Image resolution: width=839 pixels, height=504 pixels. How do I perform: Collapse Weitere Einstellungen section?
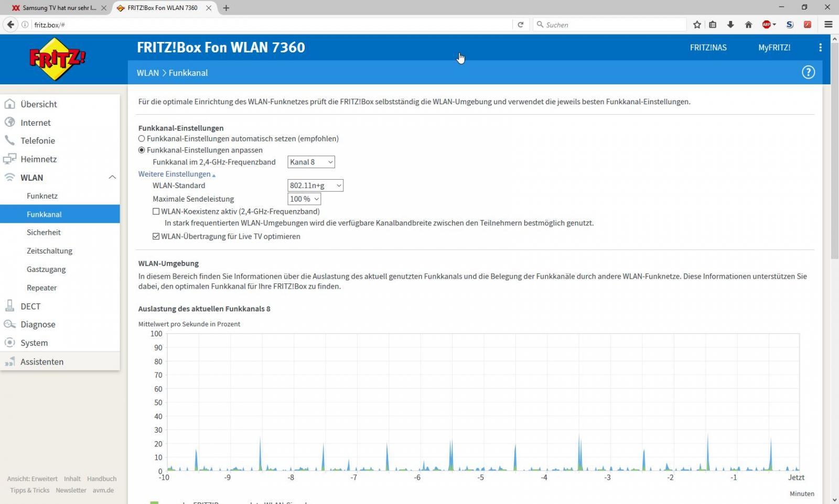pos(177,174)
